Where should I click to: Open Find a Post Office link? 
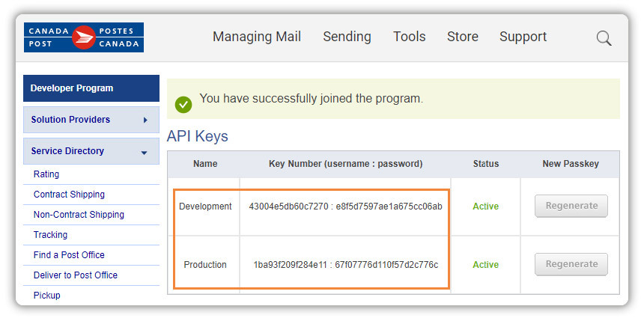69,255
